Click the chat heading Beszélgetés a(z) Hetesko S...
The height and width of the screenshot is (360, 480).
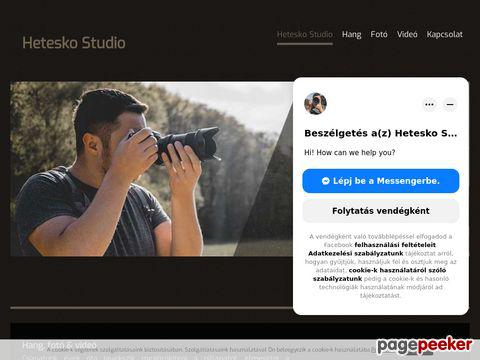(x=380, y=133)
